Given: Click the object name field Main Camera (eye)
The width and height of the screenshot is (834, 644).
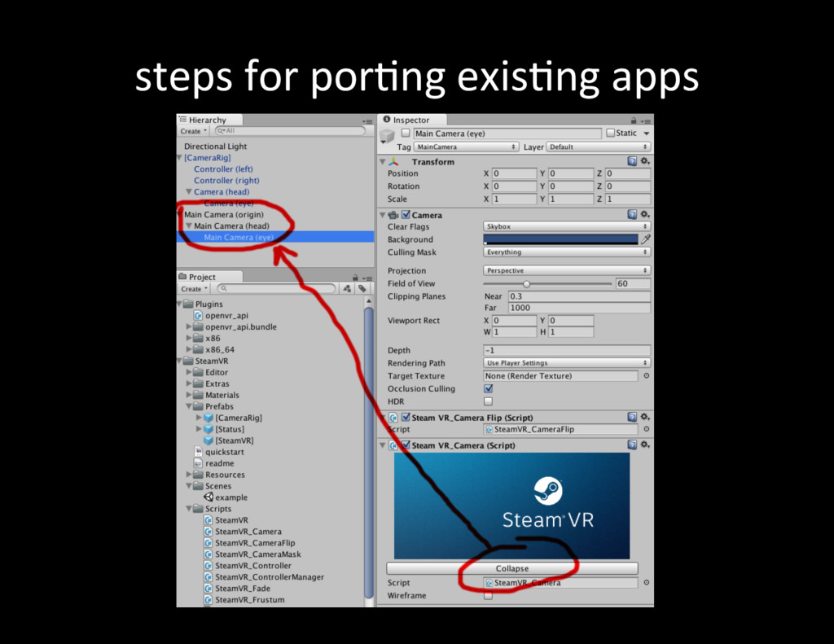Looking at the screenshot, I should (x=507, y=134).
